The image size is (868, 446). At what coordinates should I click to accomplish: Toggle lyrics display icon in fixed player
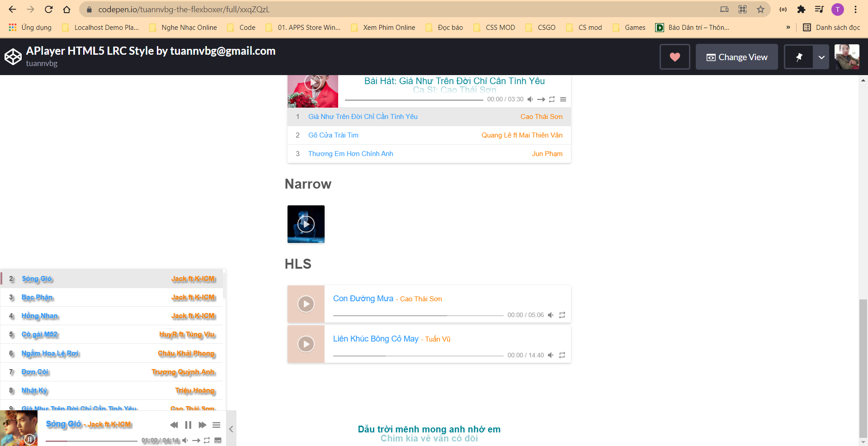(x=218, y=440)
